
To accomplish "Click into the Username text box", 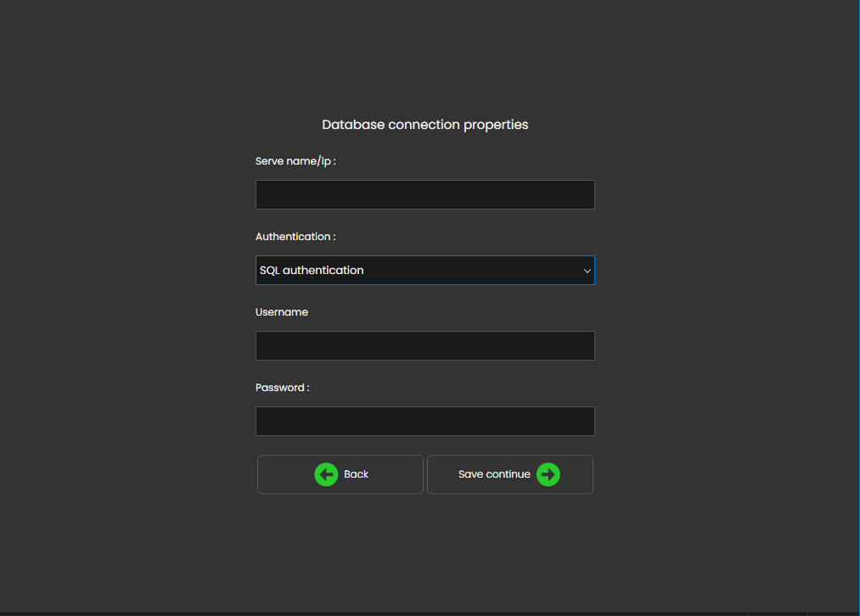I will (x=424, y=346).
